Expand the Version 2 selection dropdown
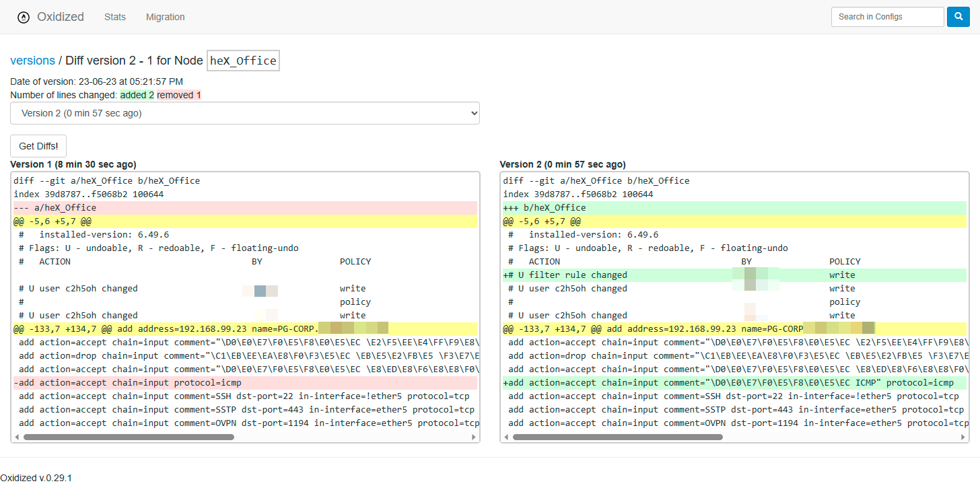980x496 pixels. pyautogui.click(x=244, y=113)
